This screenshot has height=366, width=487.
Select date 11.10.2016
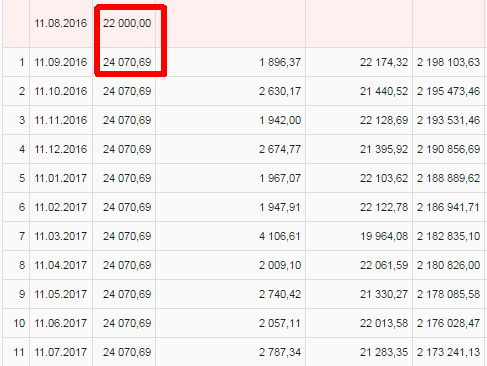pyautogui.click(x=61, y=91)
